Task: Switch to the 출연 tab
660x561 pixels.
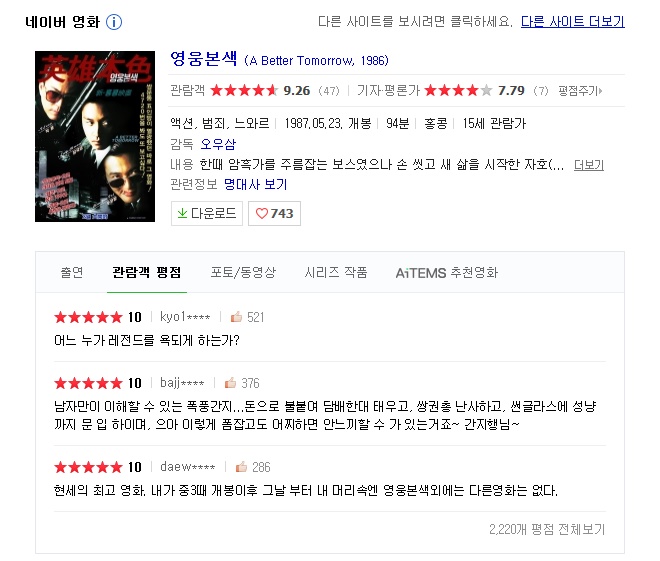Action: coord(72,272)
